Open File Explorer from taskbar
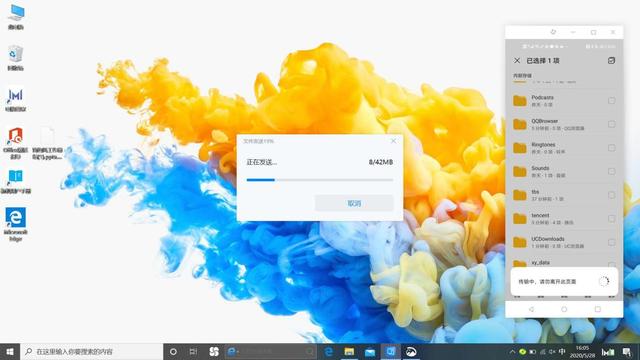Viewport: 640px width, 360px height. [x=349, y=351]
